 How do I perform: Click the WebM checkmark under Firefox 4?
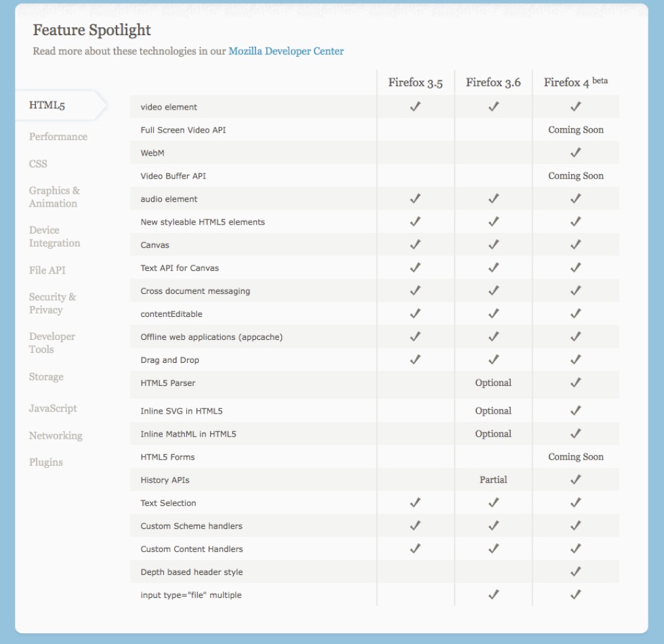[575, 152]
